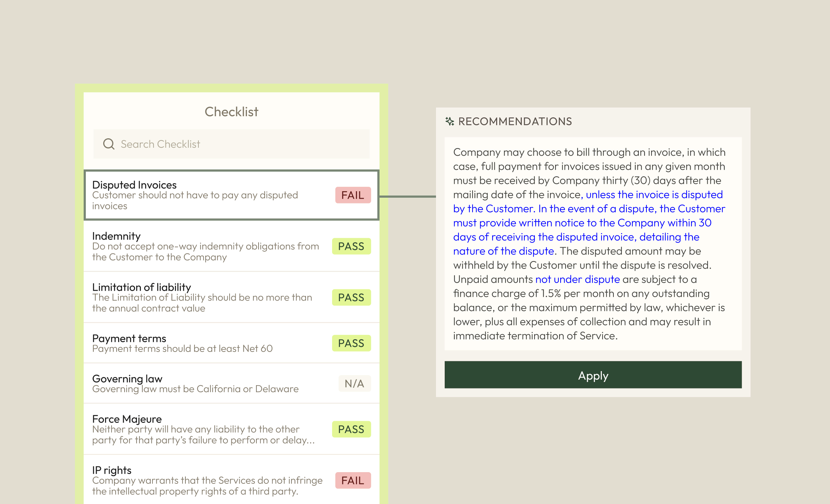Click the RECOMMENDATIONS heading text
Viewport: 830px width, 504px height.
tap(515, 121)
